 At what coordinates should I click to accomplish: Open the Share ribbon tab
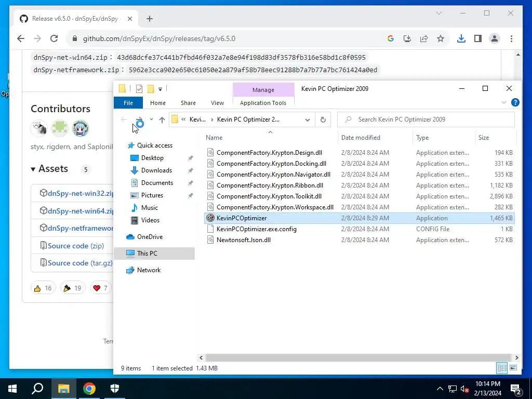click(x=188, y=103)
